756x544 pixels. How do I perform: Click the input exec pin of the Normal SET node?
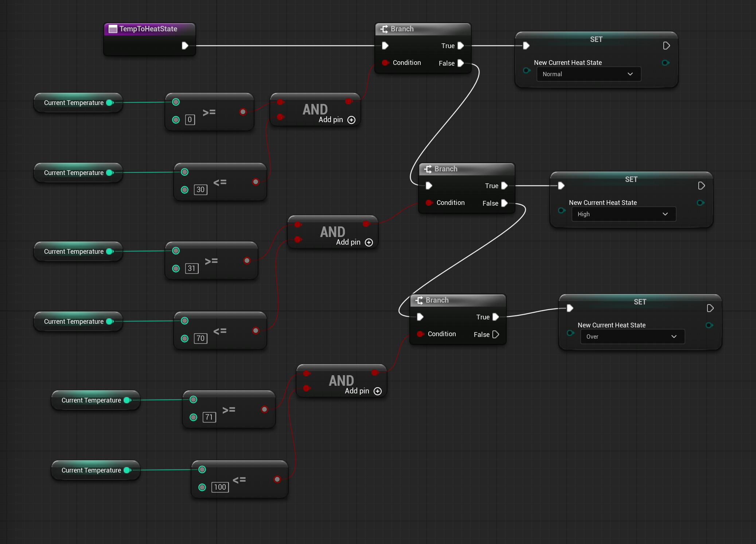pos(526,46)
